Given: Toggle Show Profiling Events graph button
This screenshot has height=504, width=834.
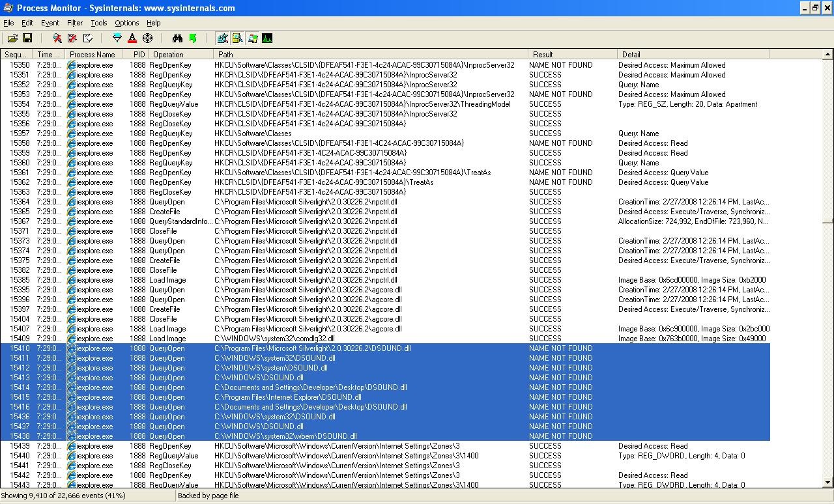Looking at the screenshot, I should tap(267, 38).
